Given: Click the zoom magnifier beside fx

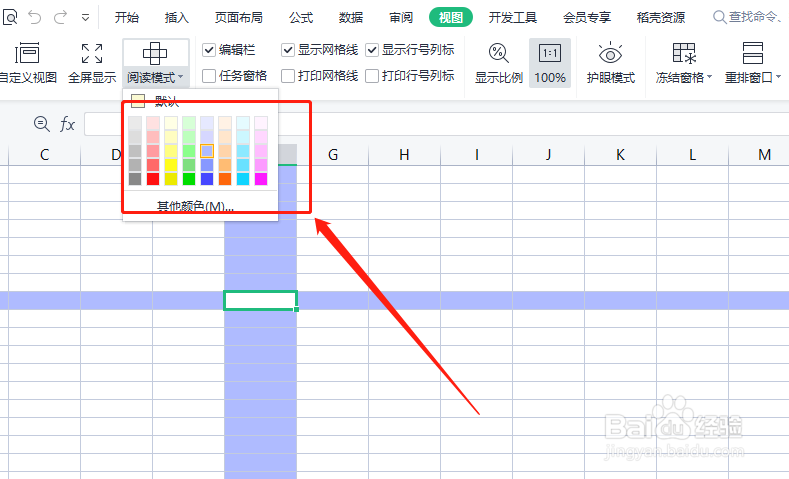Looking at the screenshot, I should point(42,124).
